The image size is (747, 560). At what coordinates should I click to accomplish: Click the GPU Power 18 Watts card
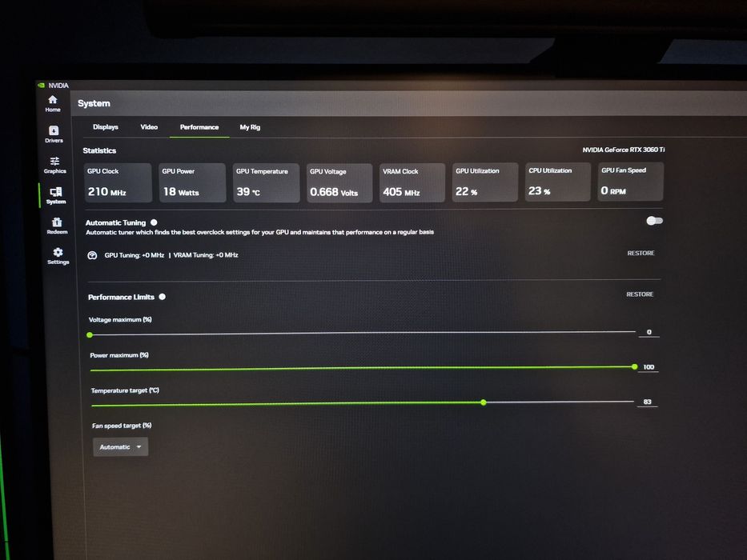coord(192,183)
